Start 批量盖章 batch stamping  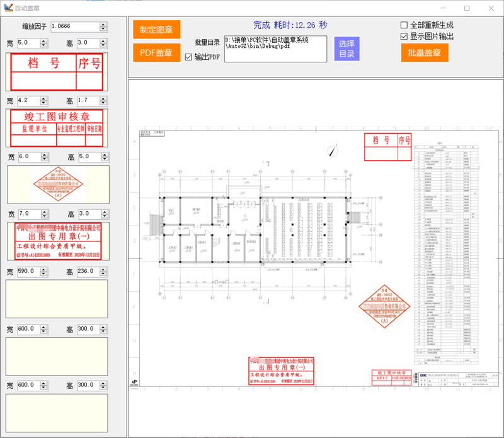coord(424,52)
